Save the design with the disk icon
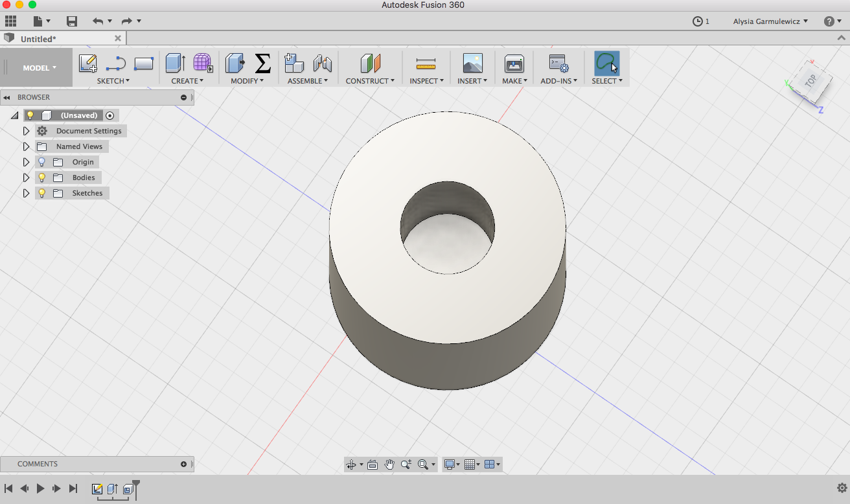 [x=72, y=21]
